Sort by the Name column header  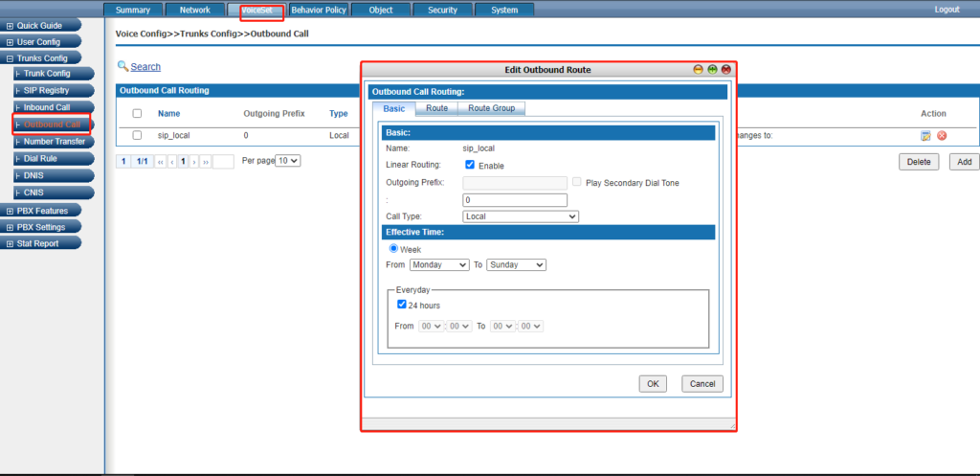[168, 114]
